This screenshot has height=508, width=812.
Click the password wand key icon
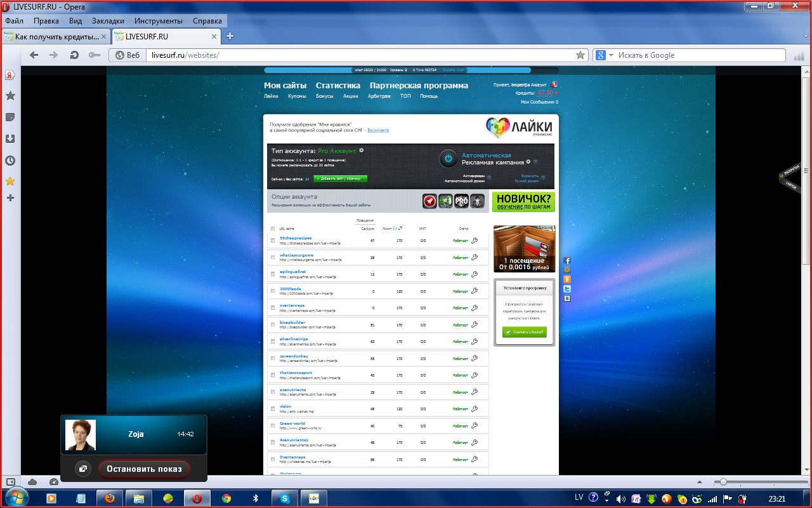point(94,55)
